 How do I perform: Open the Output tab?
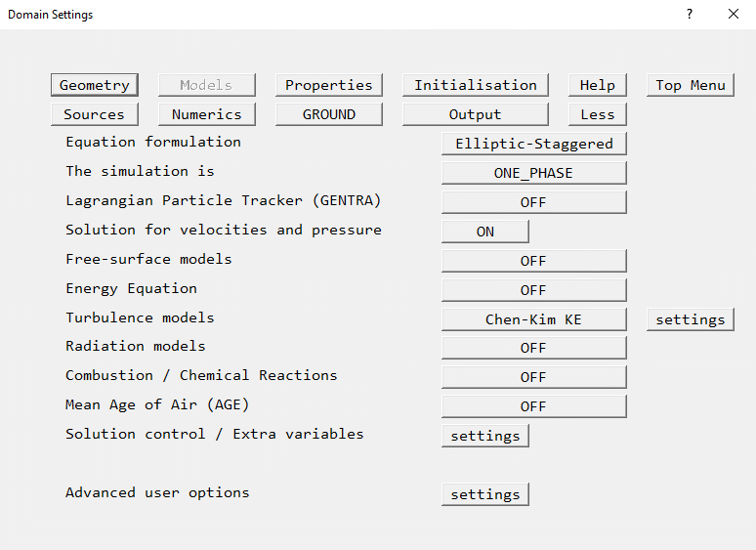point(475,114)
